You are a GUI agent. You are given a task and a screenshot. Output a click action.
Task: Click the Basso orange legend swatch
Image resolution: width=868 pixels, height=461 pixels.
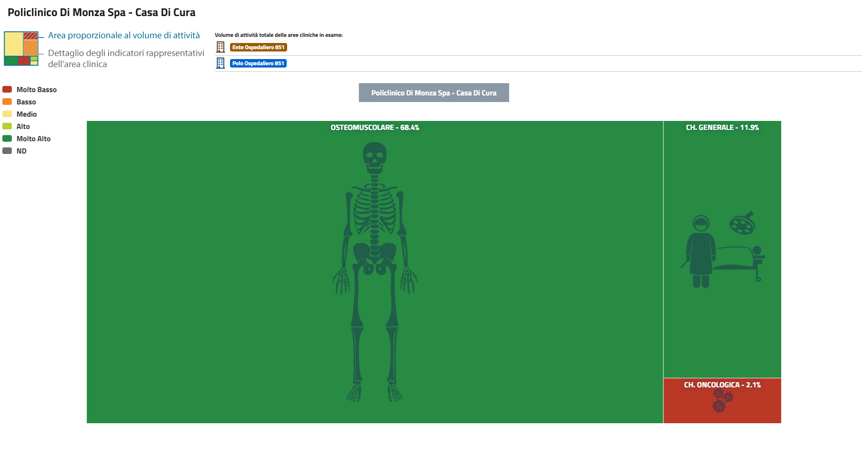pos(7,102)
